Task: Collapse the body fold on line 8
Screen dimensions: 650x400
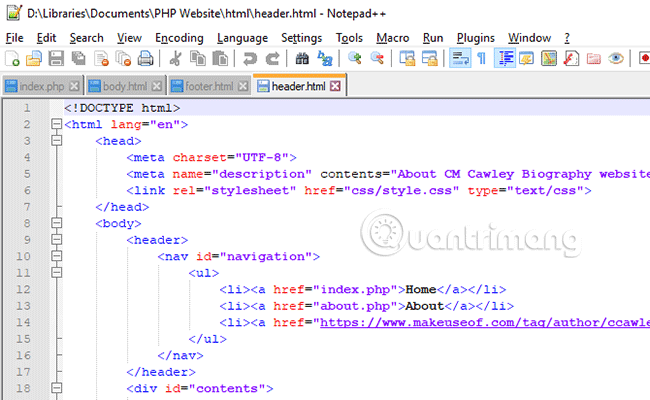Action: pyautogui.click(x=56, y=223)
